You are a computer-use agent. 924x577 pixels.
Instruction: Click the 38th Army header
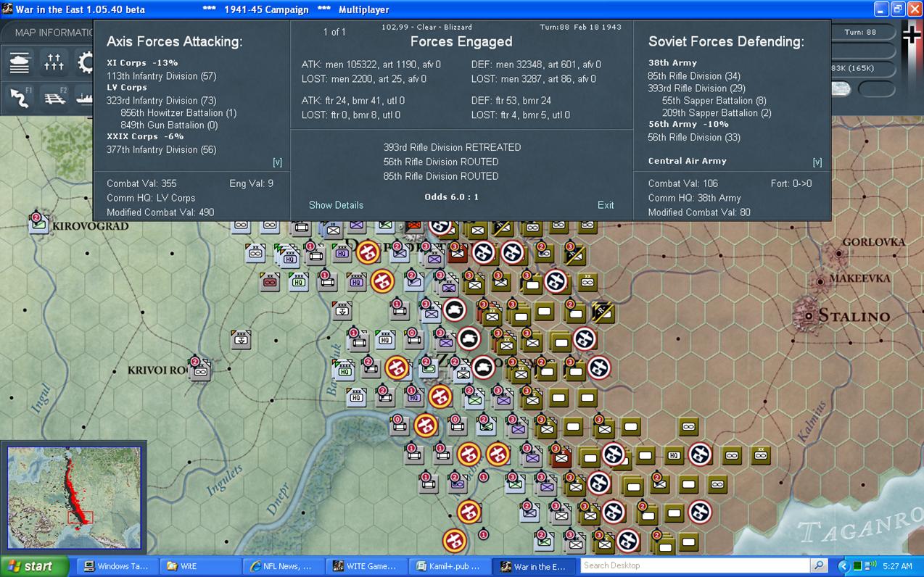(x=672, y=63)
